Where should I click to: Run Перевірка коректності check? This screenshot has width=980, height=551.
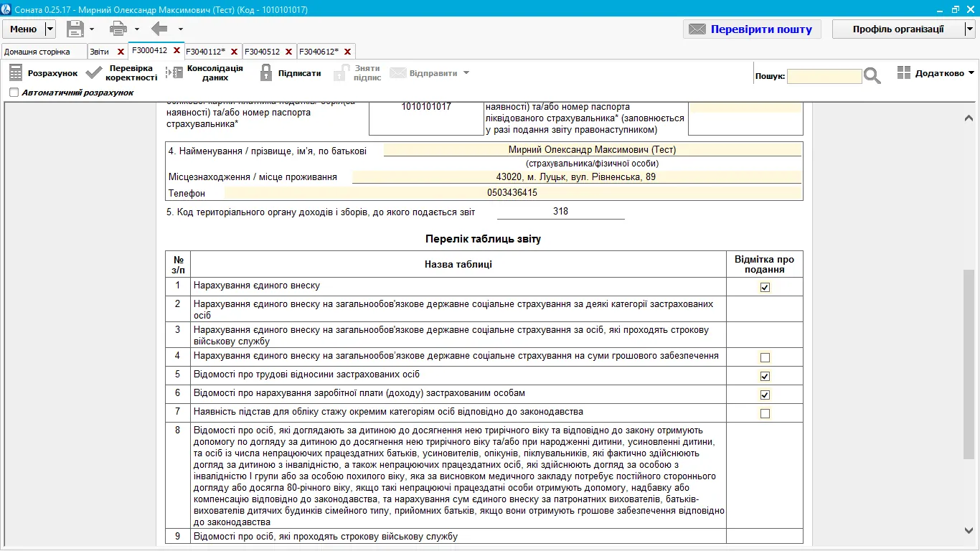tap(121, 73)
